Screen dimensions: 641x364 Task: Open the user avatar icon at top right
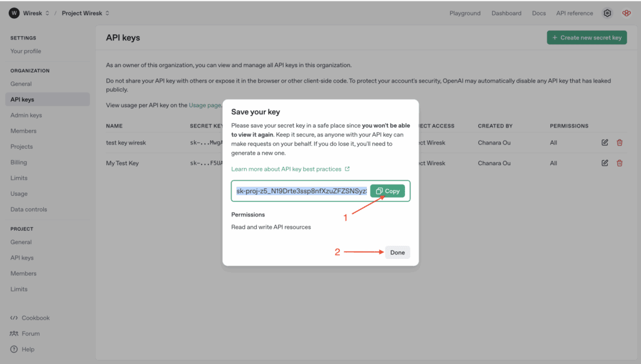coord(626,13)
